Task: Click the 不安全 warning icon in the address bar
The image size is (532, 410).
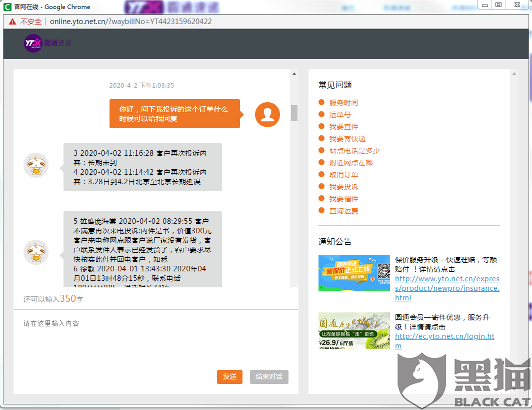Action: [12, 22]
